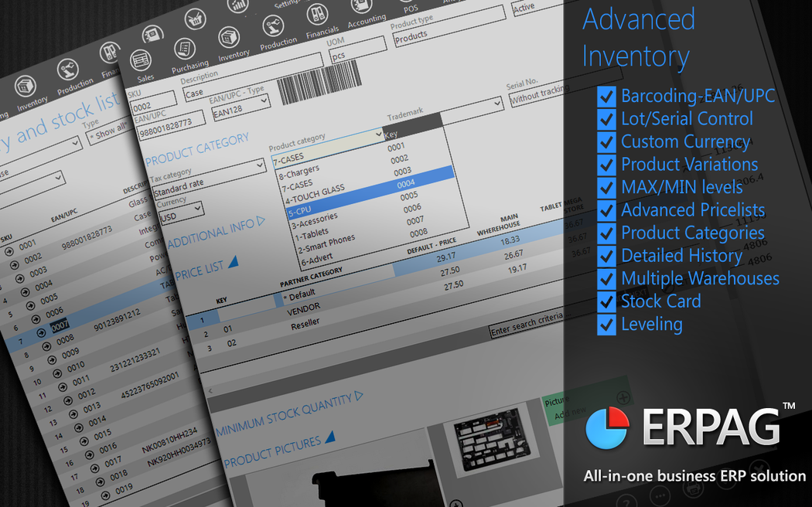The width and height of the screenshot is (812, 507).
Task: Toggle the Barcoding-EAN/UPC checkbox
Action: tap(607, 97)
